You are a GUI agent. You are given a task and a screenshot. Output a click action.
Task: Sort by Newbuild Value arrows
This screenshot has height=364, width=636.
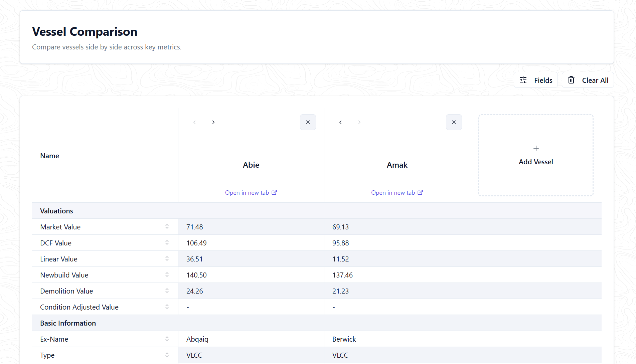(x=167, y=275)
